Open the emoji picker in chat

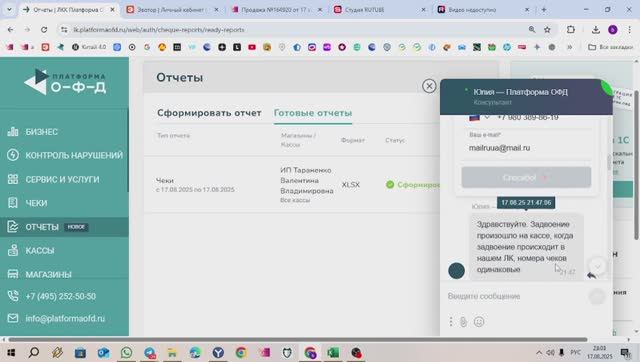click(x=479, y=322)
